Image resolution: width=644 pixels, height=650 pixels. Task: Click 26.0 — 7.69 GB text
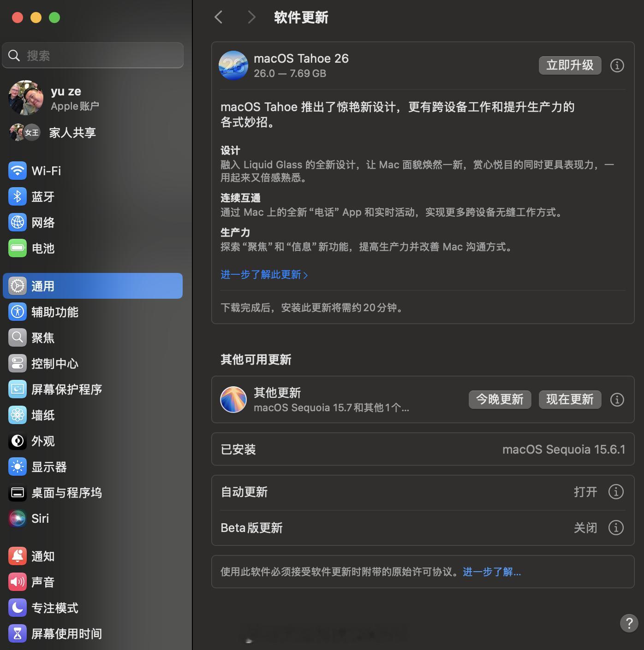point(290,73)
